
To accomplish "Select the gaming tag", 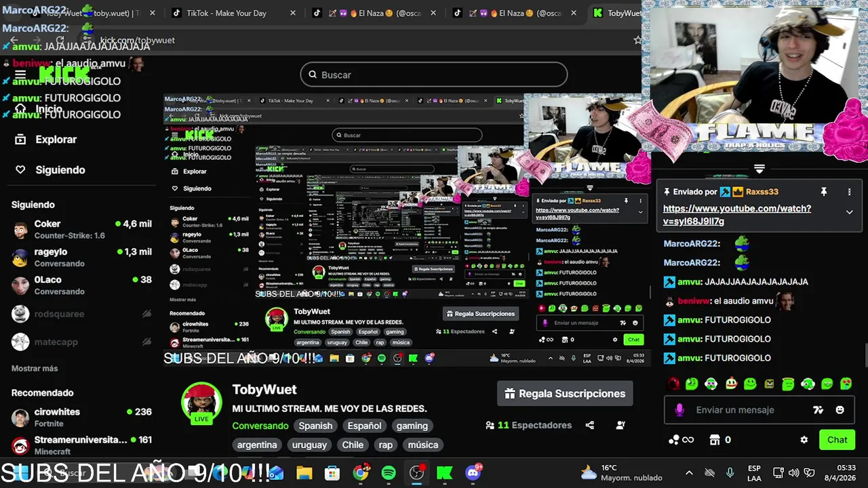I will click(x=412, y=426).
